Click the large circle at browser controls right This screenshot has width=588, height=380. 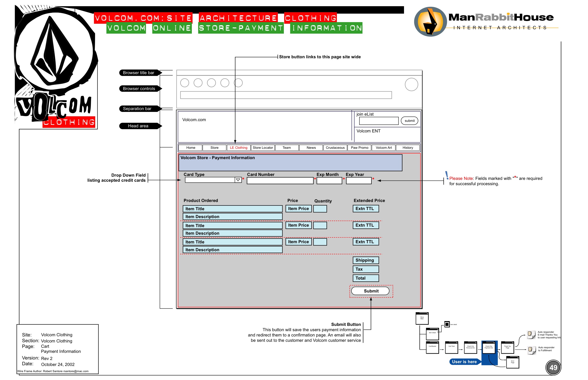411,85
